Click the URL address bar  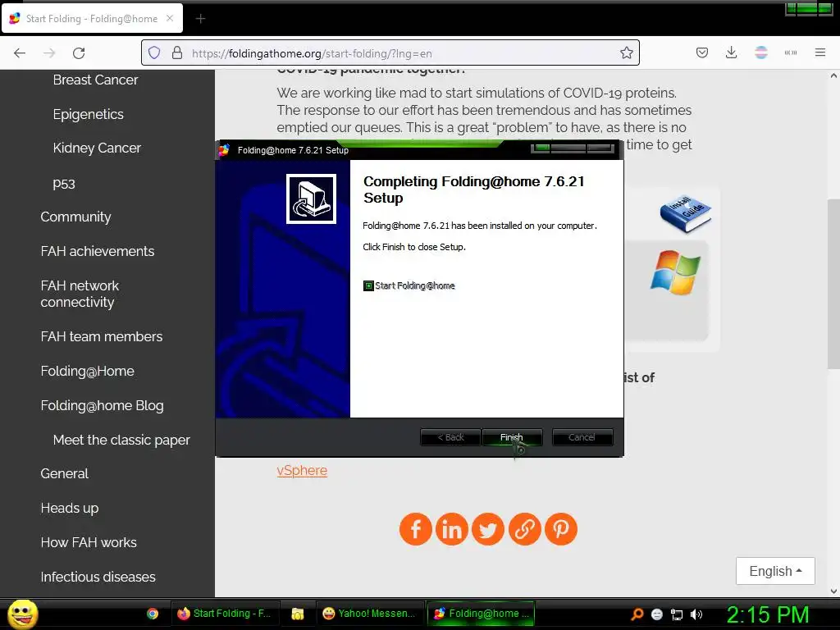390,53
